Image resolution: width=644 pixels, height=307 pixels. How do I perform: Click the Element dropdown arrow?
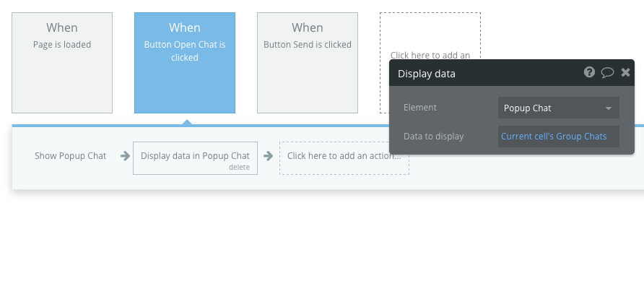pos(609,108)
